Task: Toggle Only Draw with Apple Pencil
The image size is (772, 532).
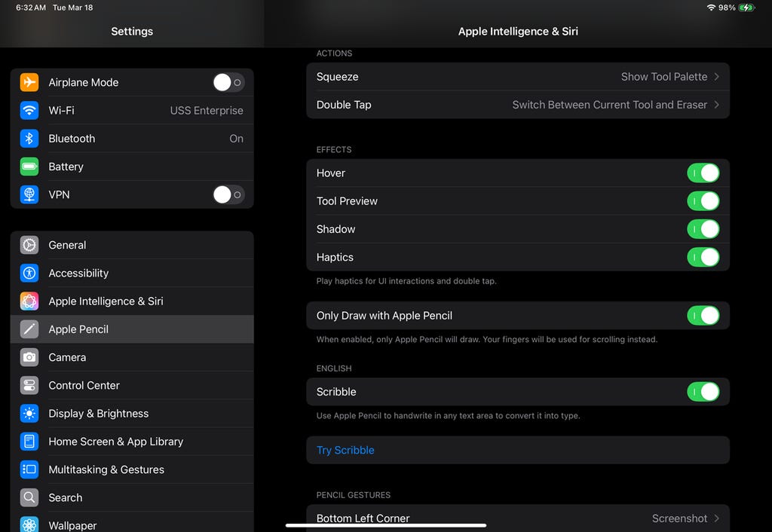Action: pyautogui.click(x=703, y=316)
